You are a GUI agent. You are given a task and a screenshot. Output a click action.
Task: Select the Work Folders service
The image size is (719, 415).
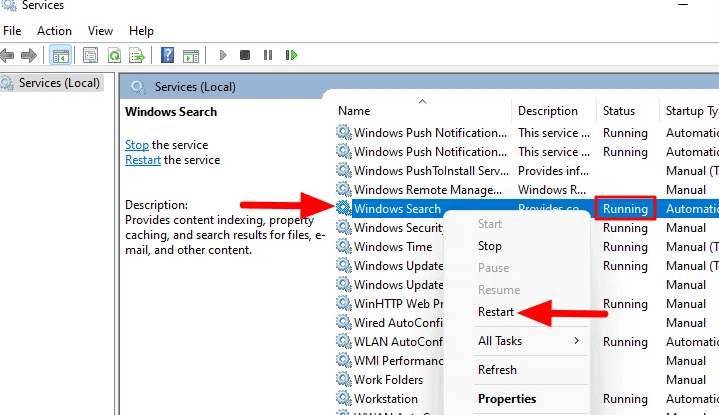pos(388,380)
